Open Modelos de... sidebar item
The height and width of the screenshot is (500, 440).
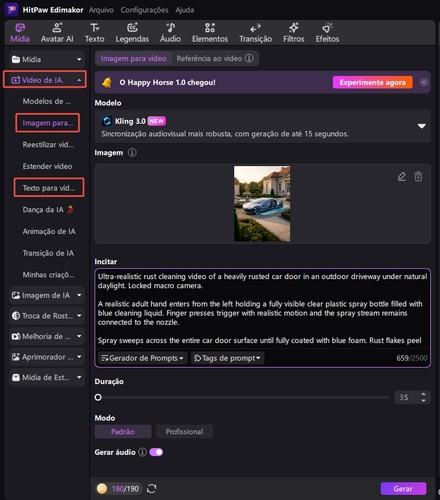tap(47, 101)
